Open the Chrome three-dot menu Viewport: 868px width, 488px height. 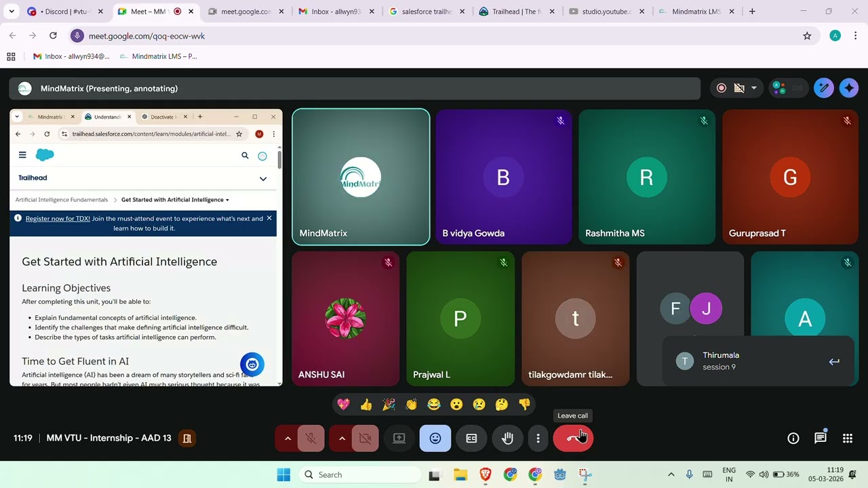(x=856, y=36)
